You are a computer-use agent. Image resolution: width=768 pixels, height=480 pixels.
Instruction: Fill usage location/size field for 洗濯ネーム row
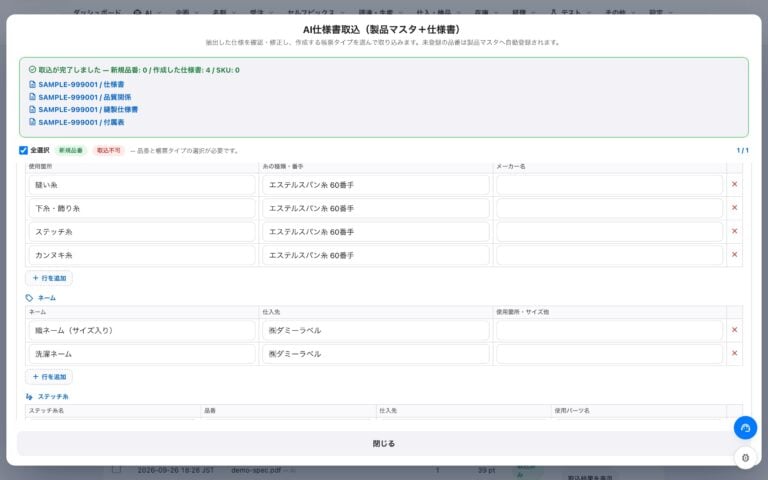610,354
